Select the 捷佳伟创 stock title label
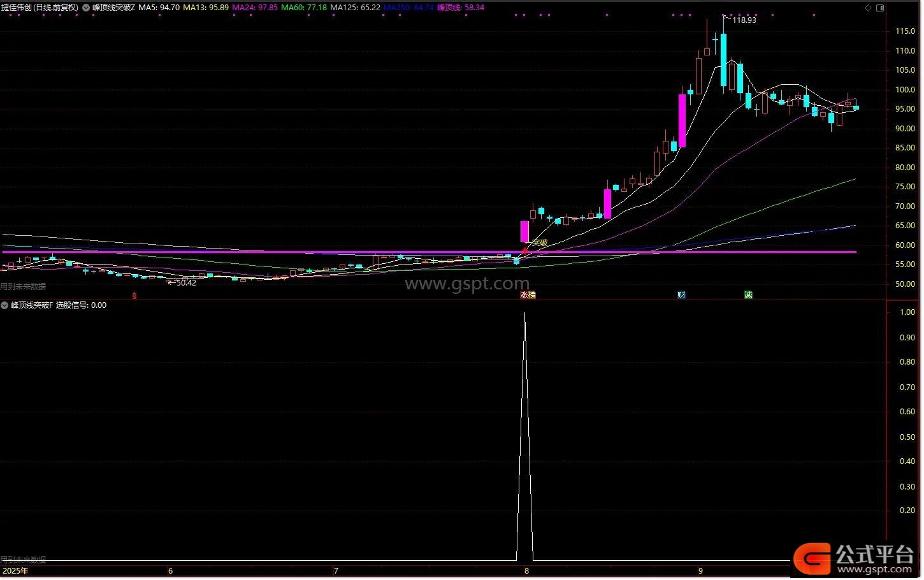Image resolution: width=924 pixels, height=580 pixels. [40, 8]
